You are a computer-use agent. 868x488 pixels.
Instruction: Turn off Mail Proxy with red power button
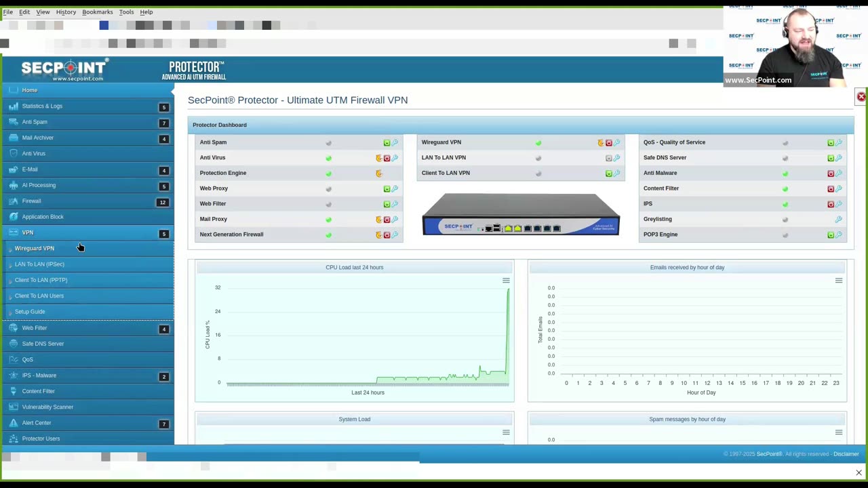tap(387, 220)
